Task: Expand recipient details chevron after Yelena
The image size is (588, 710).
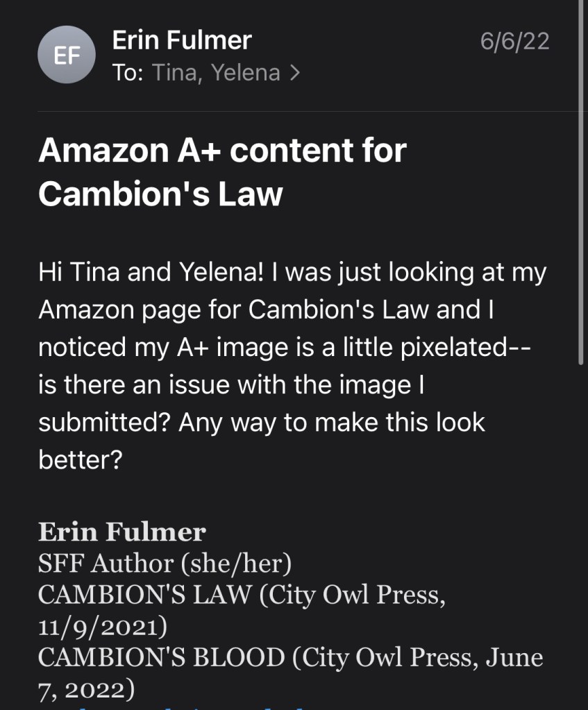Action: (295, 73)
